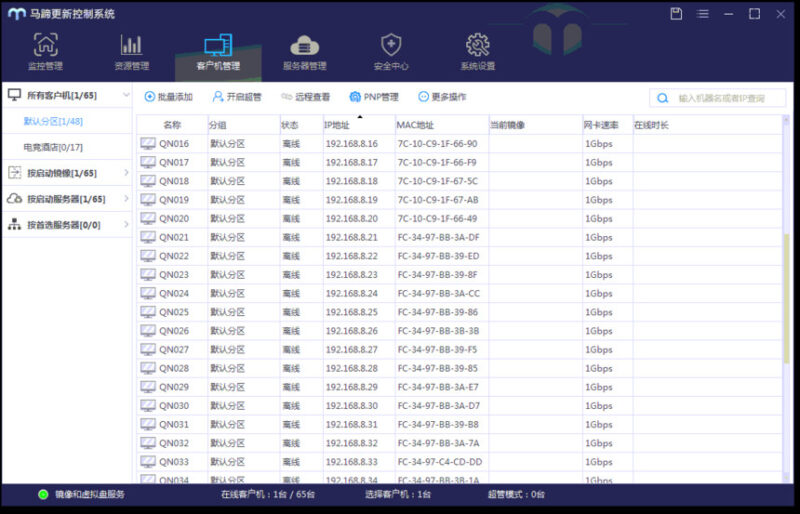Open the 更多操作 more actions menu
Image resolution: width=800 pixels, height=514 pixels.
coord(442,97)
